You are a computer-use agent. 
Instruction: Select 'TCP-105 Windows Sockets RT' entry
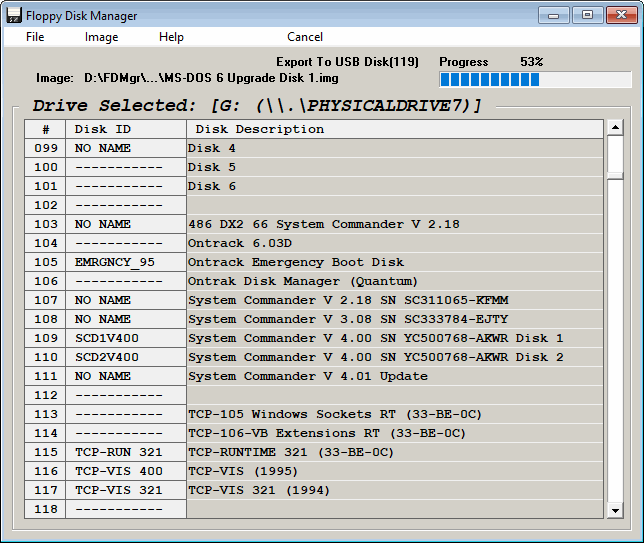395,414
